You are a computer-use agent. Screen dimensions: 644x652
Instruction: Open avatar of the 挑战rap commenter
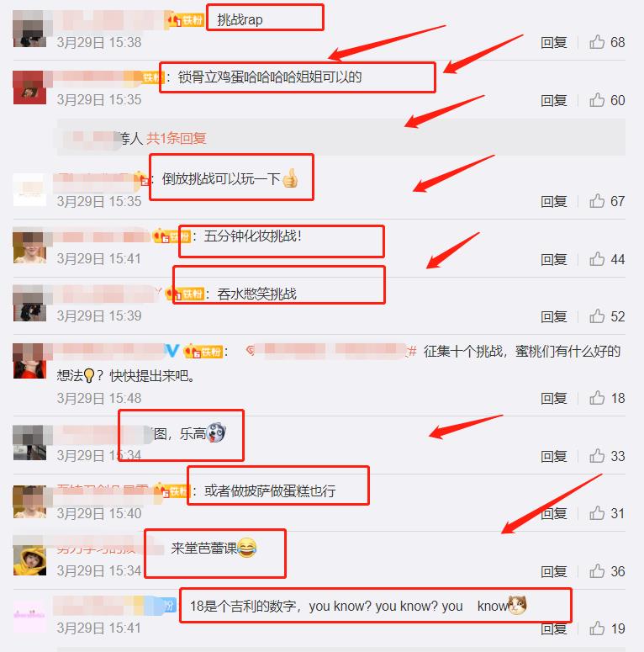coord(29,29)
